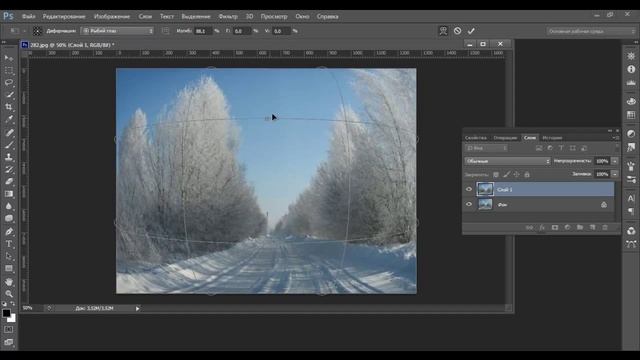The height and width of the screenshot is (360, 640).
Task: Click the link layers icon
Action: tap(529, 227)
